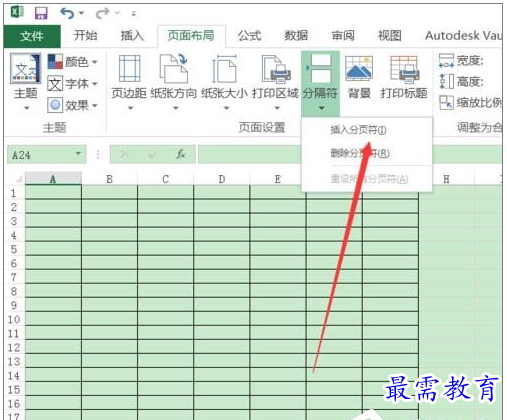Select the 页面布局 tab
This screenshot has width=507, height=420.
point(191,35)
